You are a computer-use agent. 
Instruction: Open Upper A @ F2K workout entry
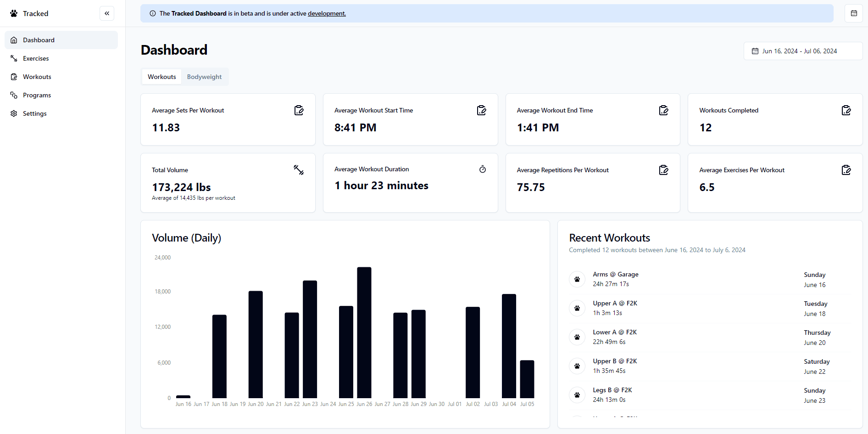click(710, 308)
